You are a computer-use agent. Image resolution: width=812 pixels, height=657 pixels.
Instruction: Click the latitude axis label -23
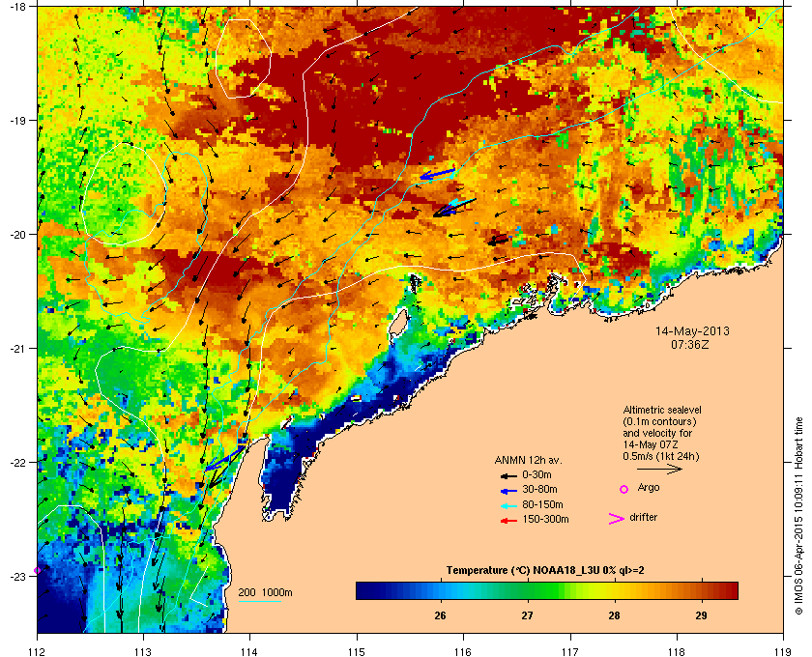click(17, 576)
